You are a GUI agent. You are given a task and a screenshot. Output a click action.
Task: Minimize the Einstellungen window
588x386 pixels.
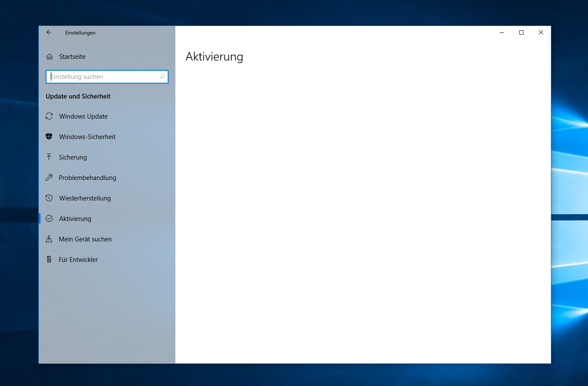(x=502, y=32)
